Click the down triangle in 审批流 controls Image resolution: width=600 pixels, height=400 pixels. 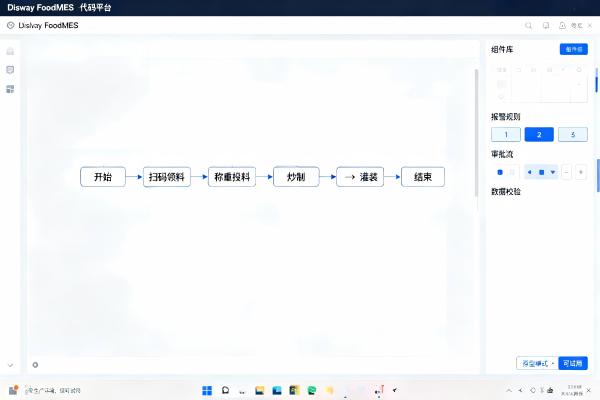click(x=553, y=172)
